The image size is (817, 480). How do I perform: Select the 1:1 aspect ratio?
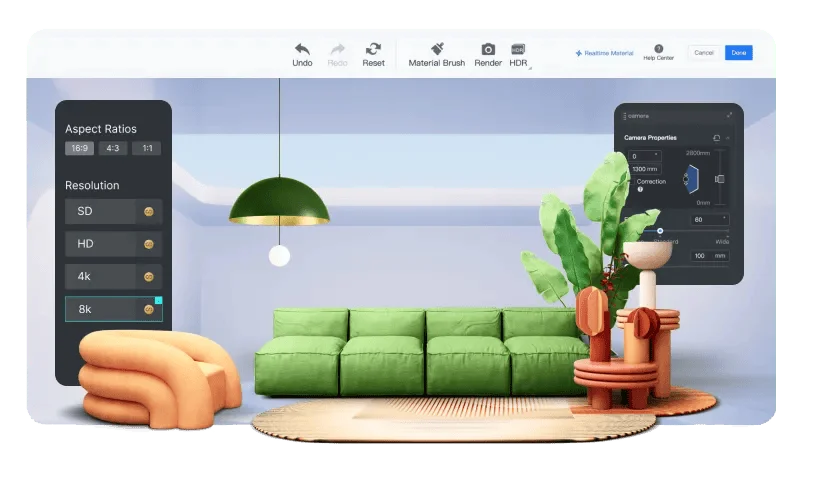tap(146, 148)
